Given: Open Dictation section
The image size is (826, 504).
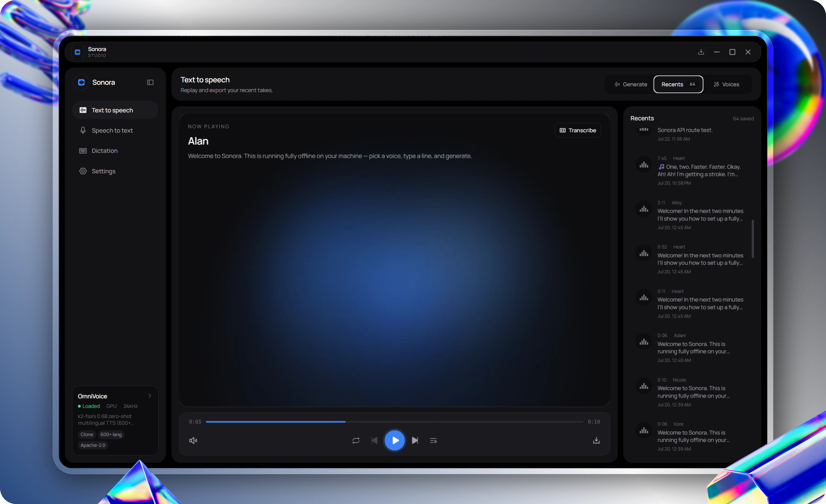Looking at the screenshot, I should (115, 151).
